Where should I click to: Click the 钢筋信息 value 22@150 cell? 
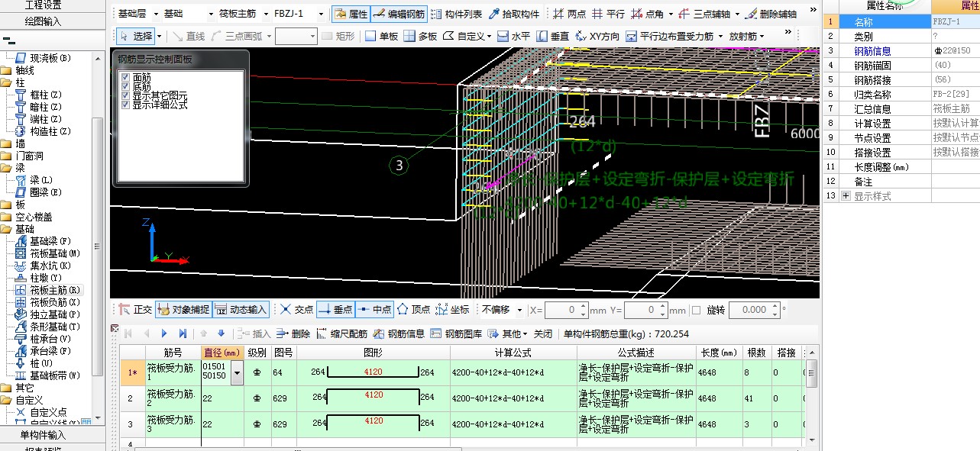[955, 50]
